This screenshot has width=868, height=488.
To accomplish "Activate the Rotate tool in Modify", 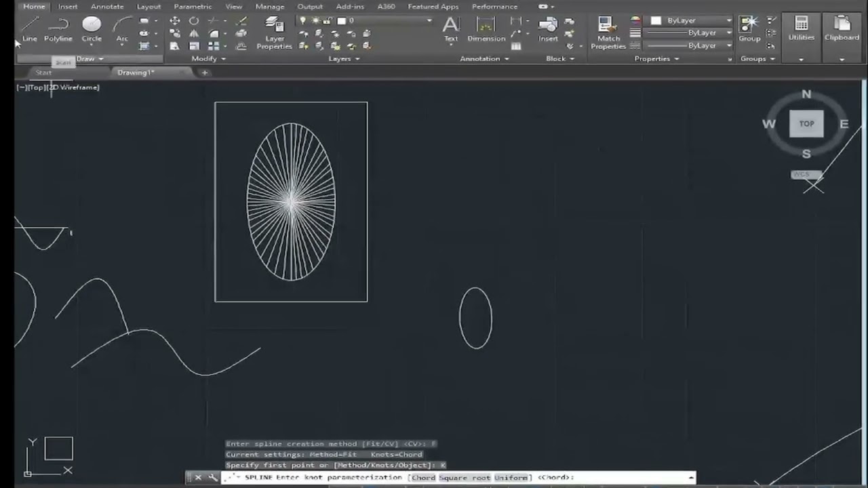I will (x=194, y=20).
